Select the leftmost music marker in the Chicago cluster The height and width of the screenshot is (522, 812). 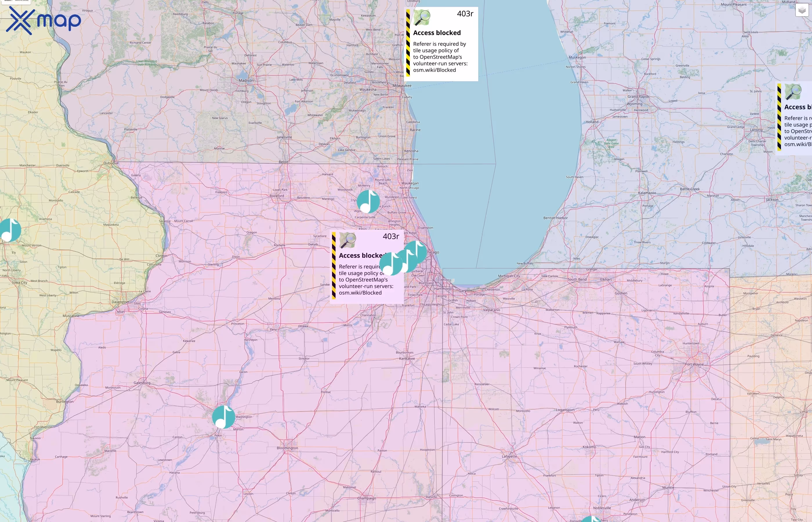(x=391, y=264)
